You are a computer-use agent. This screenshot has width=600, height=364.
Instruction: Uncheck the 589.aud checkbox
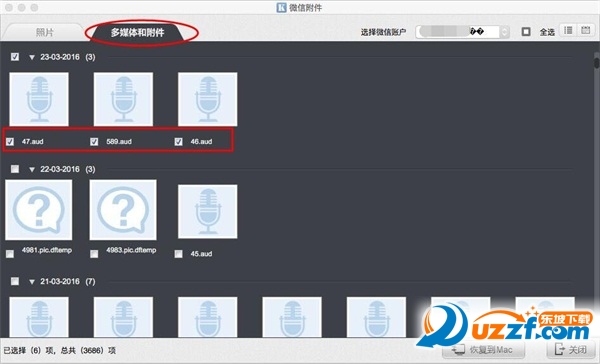pos(94,142)
